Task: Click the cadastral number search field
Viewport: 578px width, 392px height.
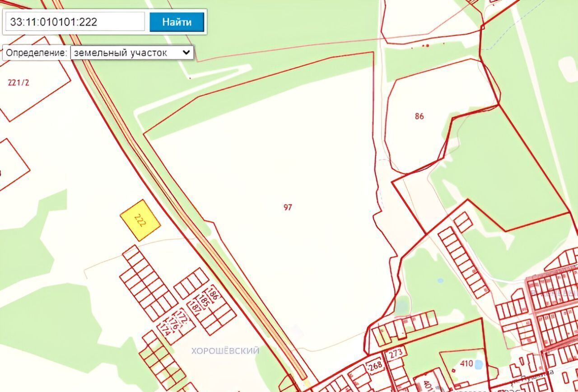Action: (x=75, y=22)
